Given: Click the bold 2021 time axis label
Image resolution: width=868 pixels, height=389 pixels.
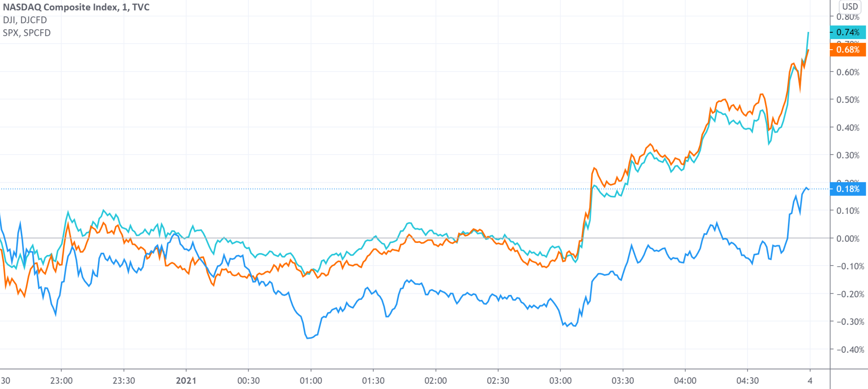Looking at the screenshot, I should point(186,381).
